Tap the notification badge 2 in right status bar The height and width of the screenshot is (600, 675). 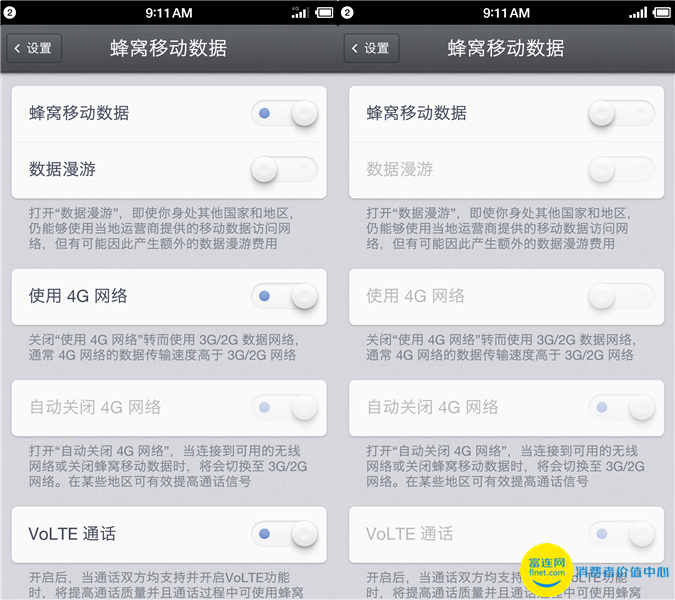[347, 12]
